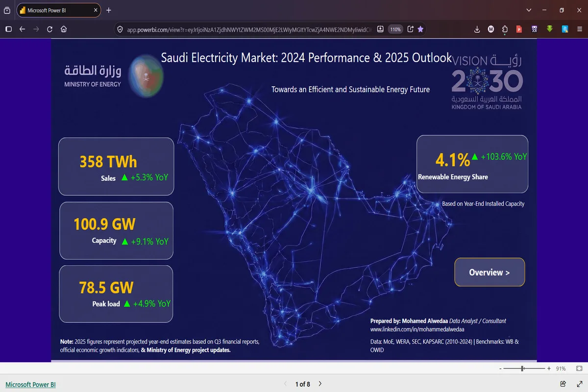The image size is (588, 392).
Task: Open the 1 of 8 page navigator
Action: [x=302, y=384]
